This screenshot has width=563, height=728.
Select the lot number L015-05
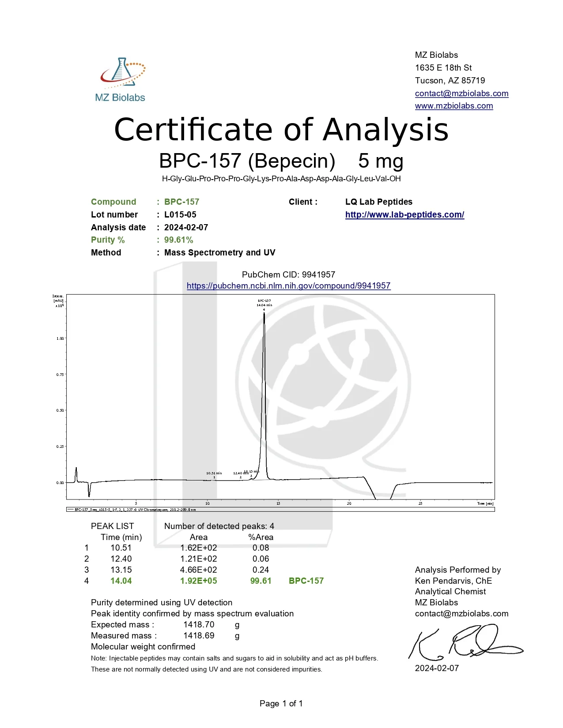[180, 215]
